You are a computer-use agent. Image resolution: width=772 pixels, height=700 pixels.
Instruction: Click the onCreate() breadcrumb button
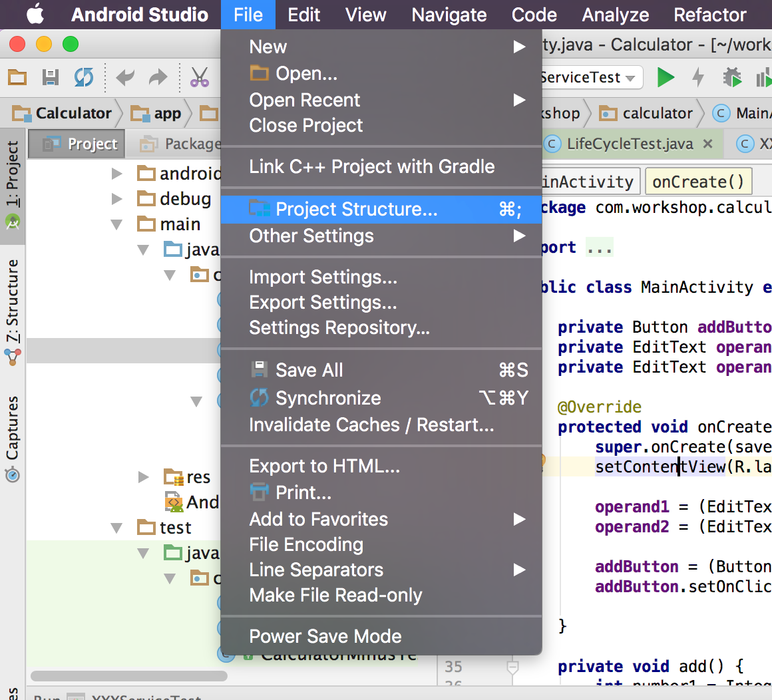pos(698,181)
